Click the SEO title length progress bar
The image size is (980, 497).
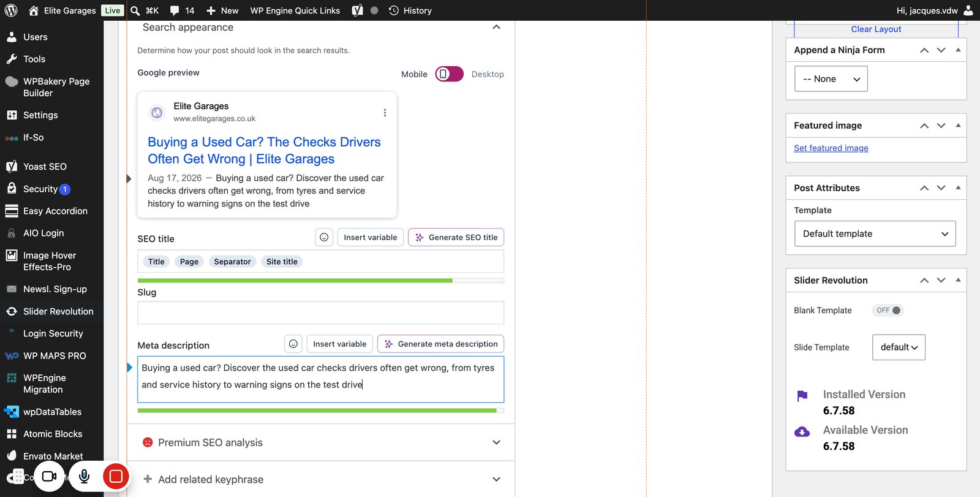(x=321, y=281)
